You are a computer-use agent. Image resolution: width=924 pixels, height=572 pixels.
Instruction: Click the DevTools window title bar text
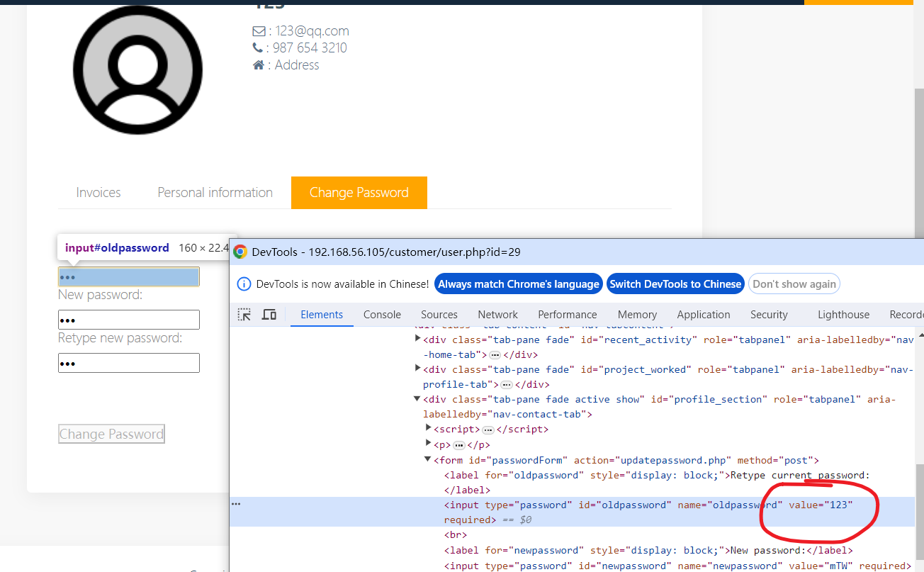386,252
